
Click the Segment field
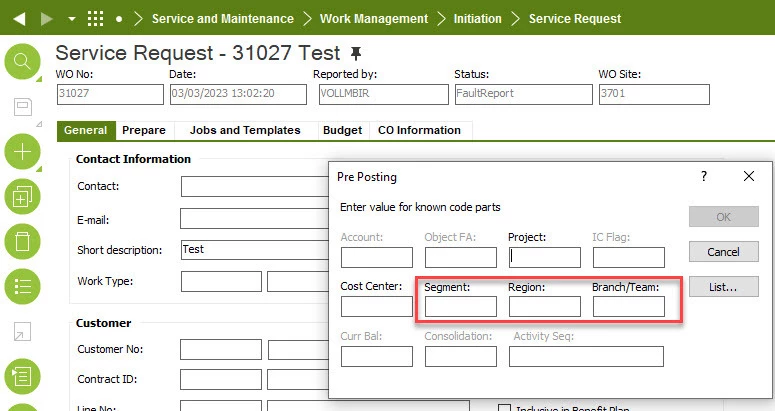click(x=461, y=306)
